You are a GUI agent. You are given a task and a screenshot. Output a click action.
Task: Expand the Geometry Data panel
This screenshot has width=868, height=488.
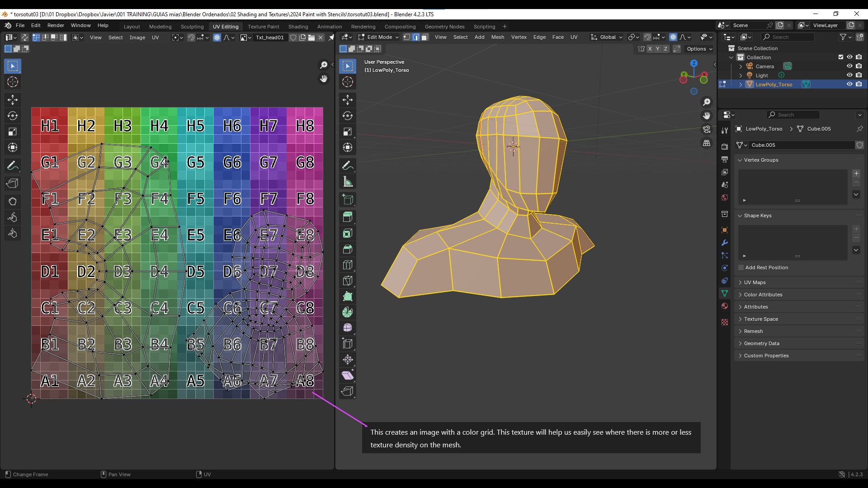point(799,343)
